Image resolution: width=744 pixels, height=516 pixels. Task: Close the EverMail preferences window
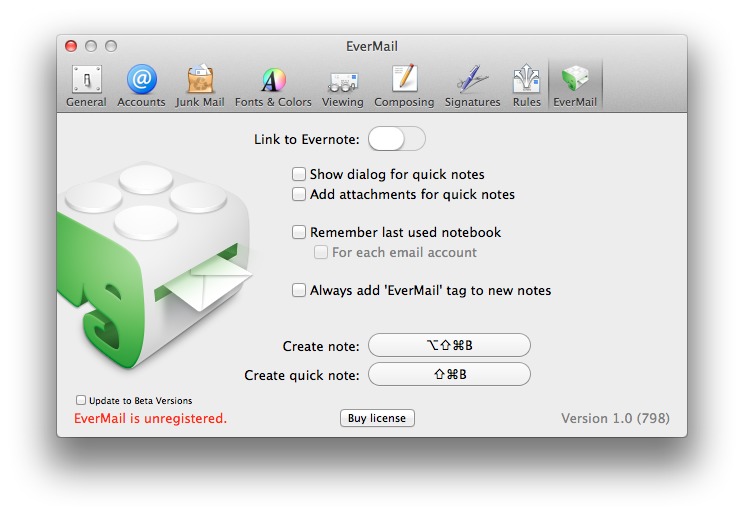coord(71,46)
